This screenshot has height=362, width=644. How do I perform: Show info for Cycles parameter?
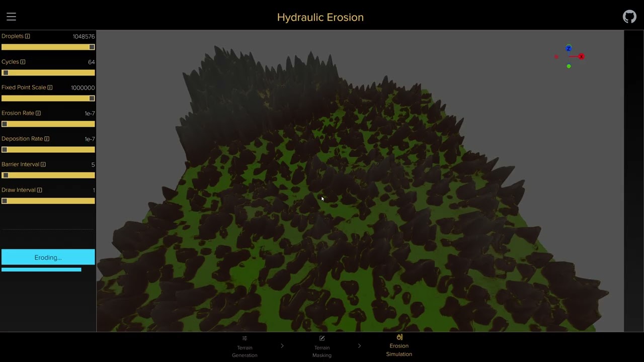pos(23,62)
